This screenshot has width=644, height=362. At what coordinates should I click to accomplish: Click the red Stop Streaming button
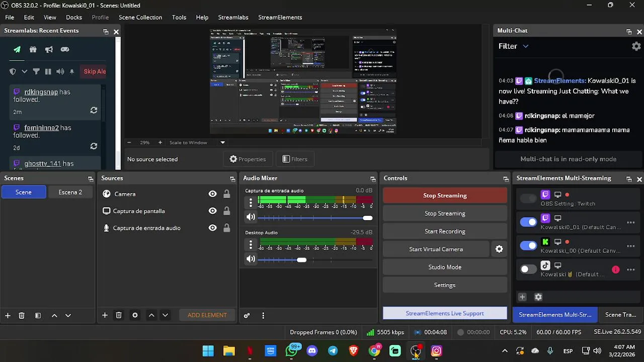(445, 196)
